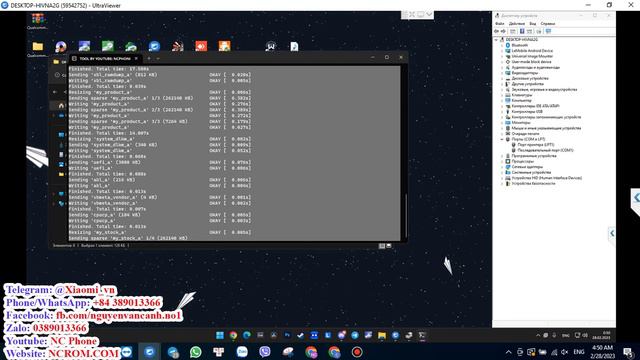
Task: Click the blue help icon in Device Manager toolbar
Action: point(522,31)
